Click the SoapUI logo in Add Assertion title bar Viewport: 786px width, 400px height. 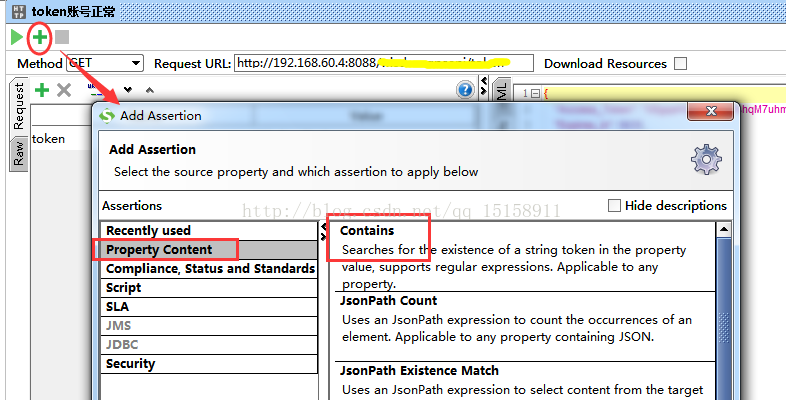point(107,116)
